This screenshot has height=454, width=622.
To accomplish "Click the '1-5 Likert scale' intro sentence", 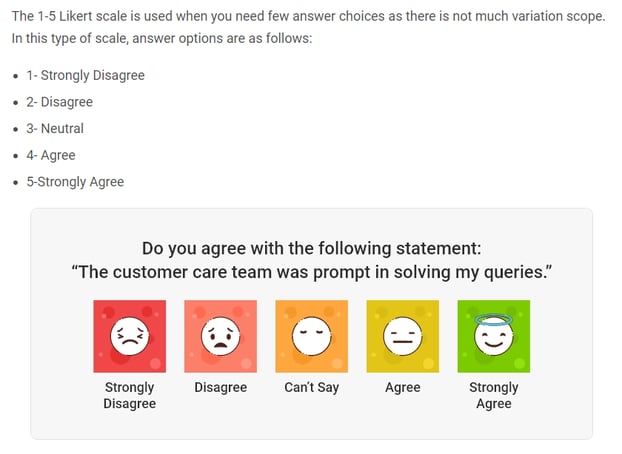I will click(x=308, y=17).
